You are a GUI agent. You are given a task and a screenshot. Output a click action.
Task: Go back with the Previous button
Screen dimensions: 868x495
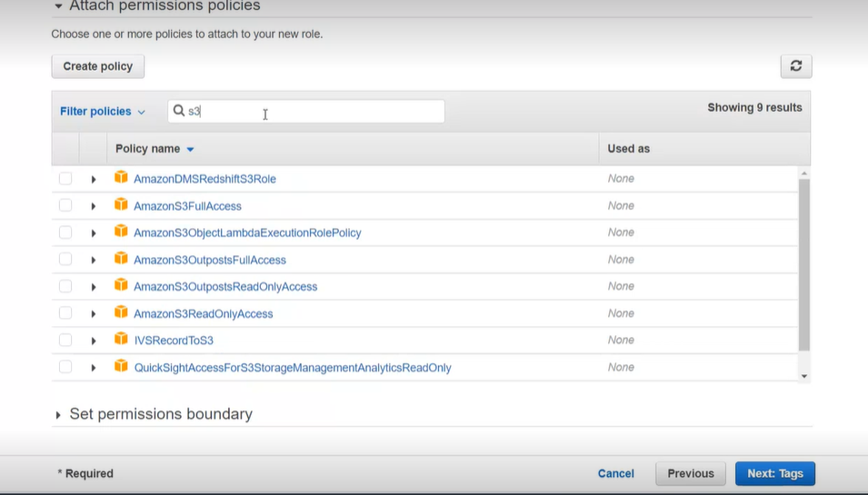(690, 473)
